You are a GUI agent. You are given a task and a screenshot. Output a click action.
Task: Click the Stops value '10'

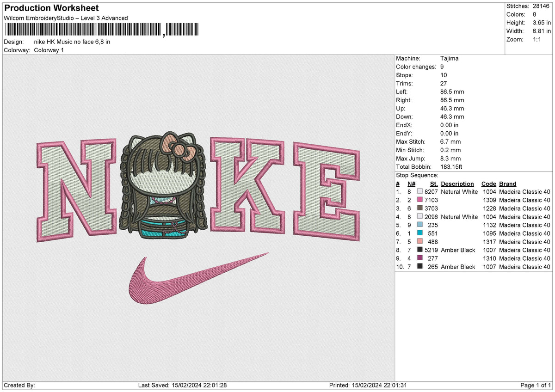444,75
